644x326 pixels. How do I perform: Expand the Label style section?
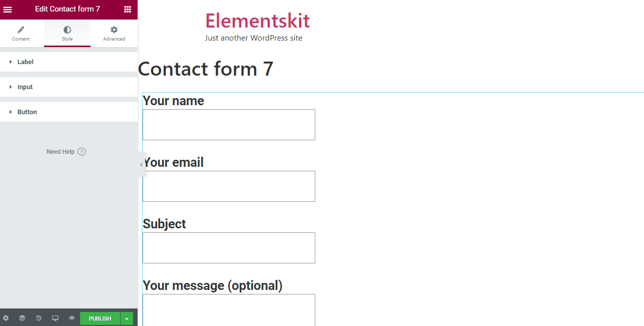click(x=69, y=62)
